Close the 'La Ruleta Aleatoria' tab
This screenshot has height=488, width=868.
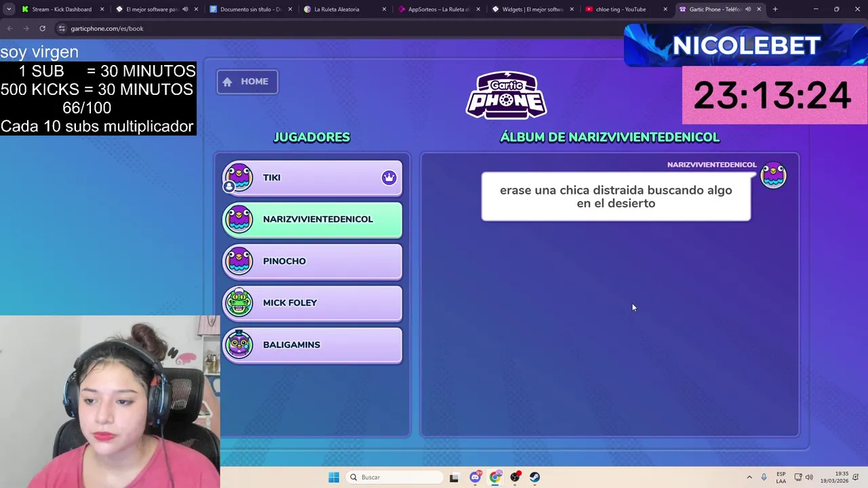[384, 9]
